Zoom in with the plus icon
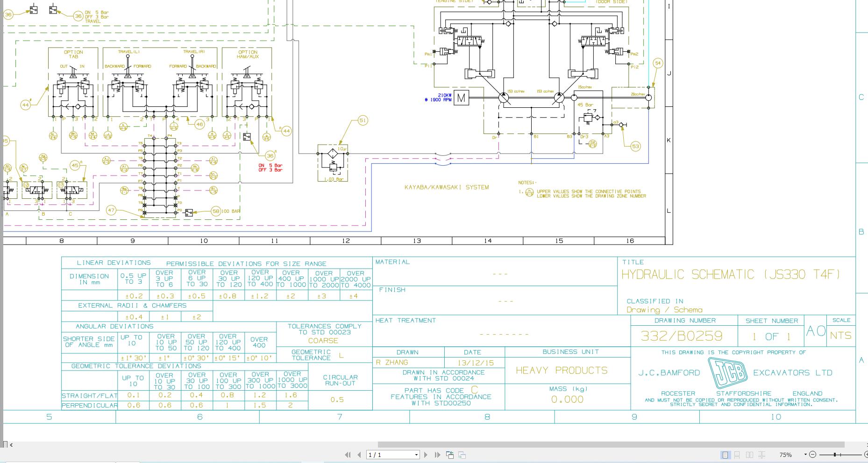Image resolution: width=868 pixels, height=463 pixels. point(866,454)
